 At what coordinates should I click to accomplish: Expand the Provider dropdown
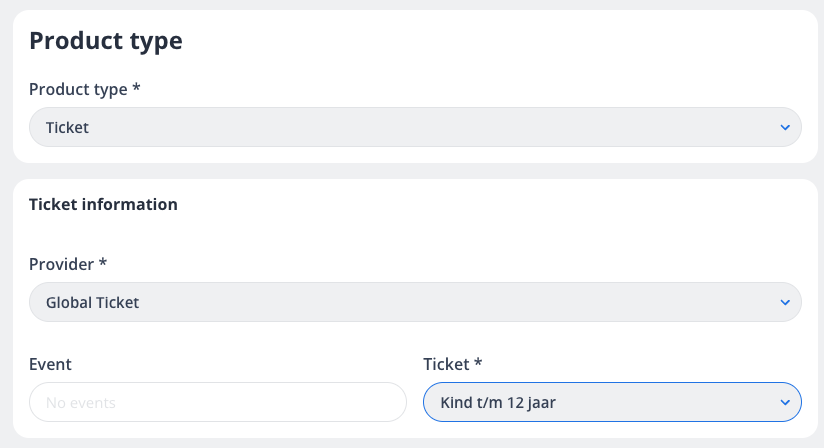pos(415,302)
